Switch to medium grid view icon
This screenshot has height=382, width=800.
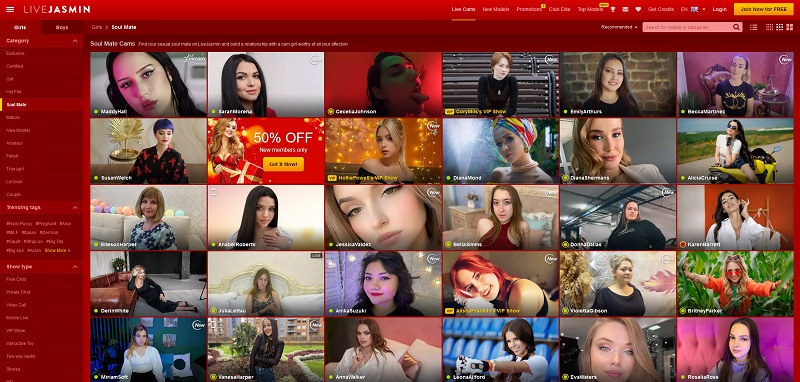point(780,27)
